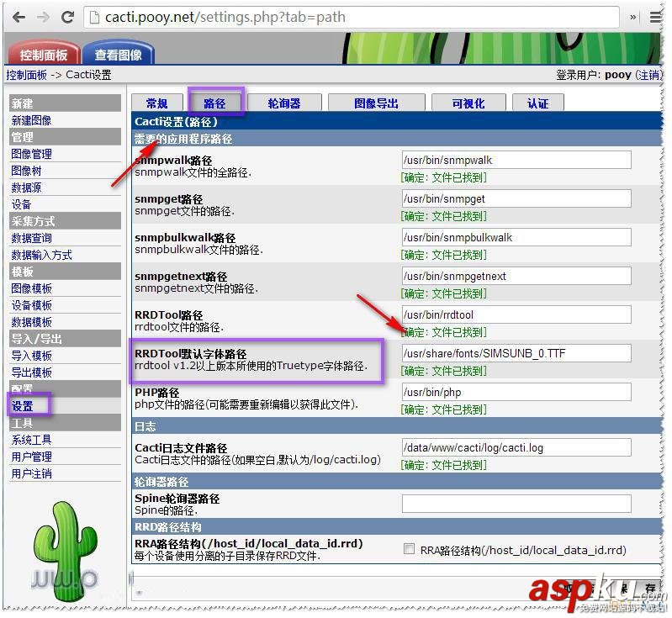Click the snmpwalk path field
The image size is (672, 618).
click(516, 160)
